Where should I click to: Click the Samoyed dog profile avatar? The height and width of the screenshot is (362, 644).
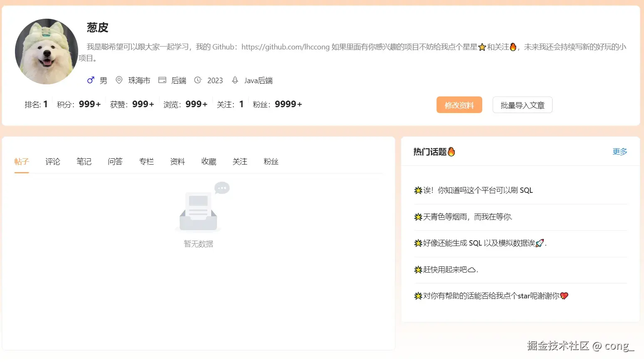click(x=47, y=52)
